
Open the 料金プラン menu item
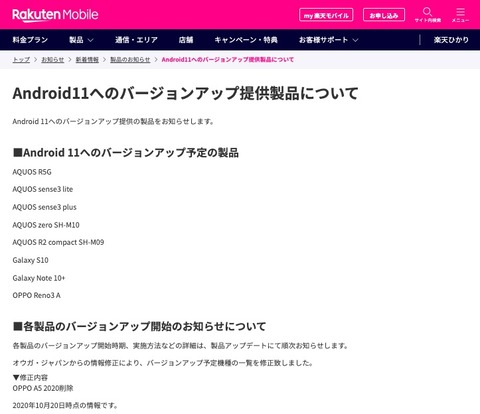pyautogui.click(x=30, y=40)
